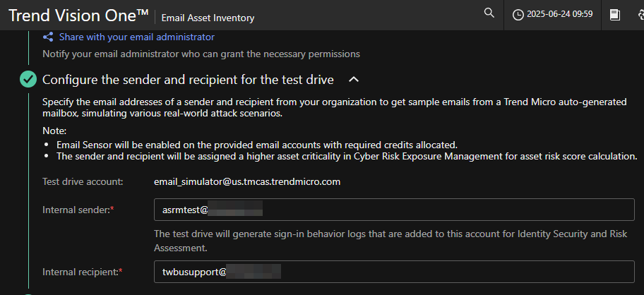The height and width of the screenshot is (295, 644).
Task: Click the share icon beside the administrator link
Action: pos(48,37)
